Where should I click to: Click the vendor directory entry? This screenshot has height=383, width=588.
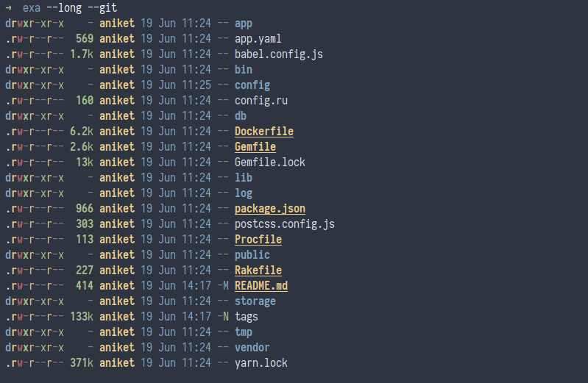(x=252, y=348)
